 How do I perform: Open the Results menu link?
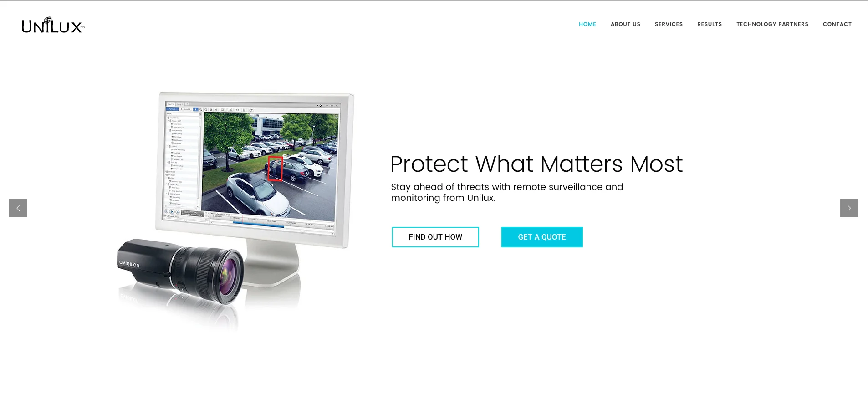[710, 24]
